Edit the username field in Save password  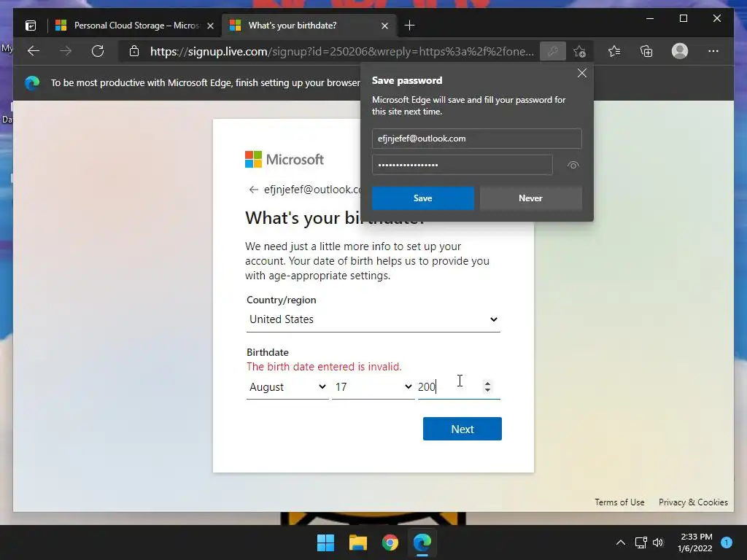click(x=476, y=139)
